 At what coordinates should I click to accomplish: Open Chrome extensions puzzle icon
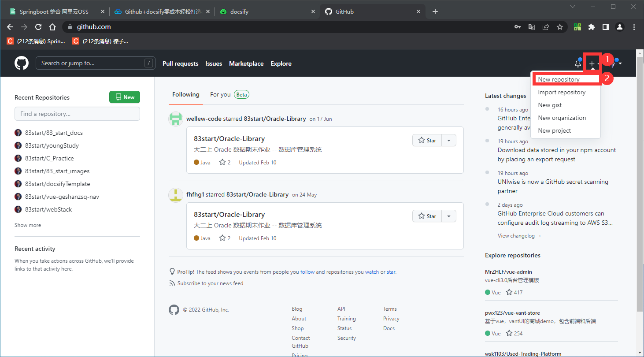click(x=592, y=27)
